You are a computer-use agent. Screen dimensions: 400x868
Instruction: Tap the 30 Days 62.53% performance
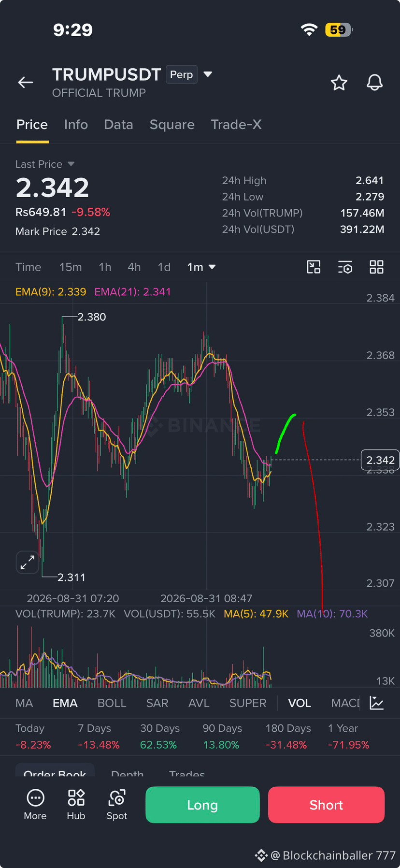click(159, 737)
